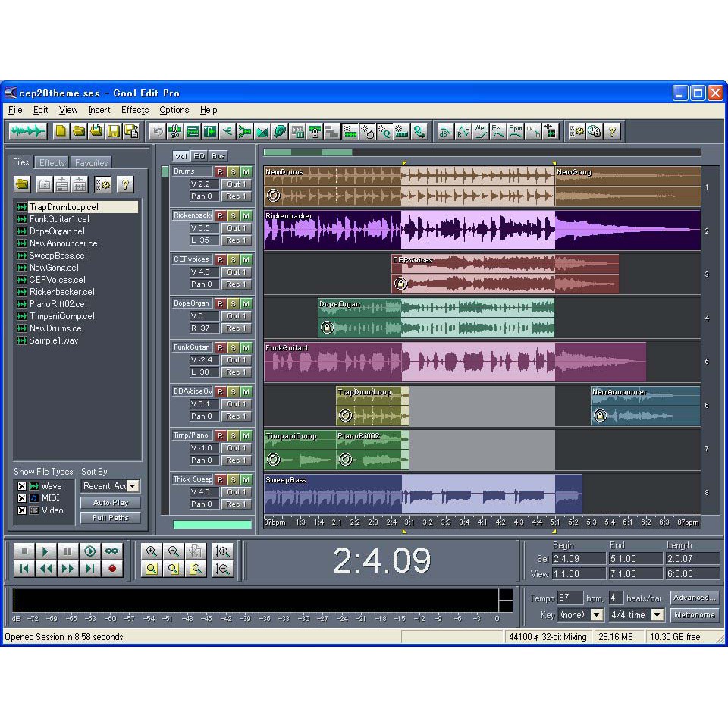Stop playback with the Stop button
728x728 pixels.
(24, 551)
